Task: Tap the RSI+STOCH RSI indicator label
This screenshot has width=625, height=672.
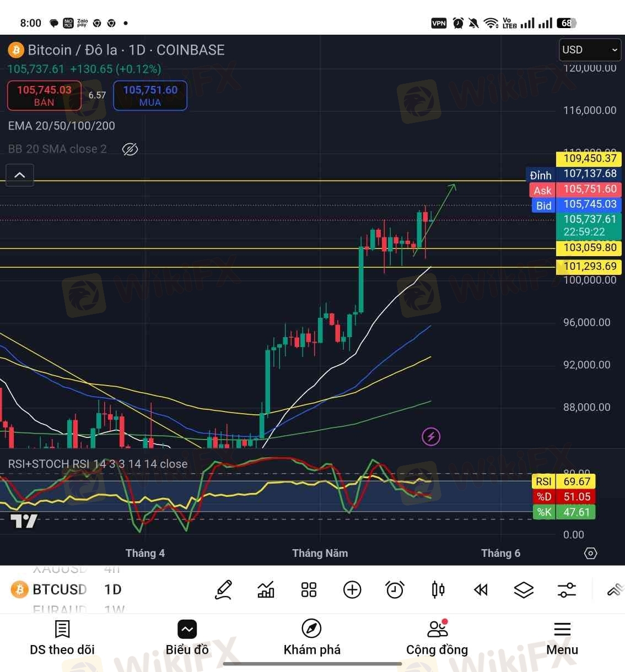Action: point(98,464)
